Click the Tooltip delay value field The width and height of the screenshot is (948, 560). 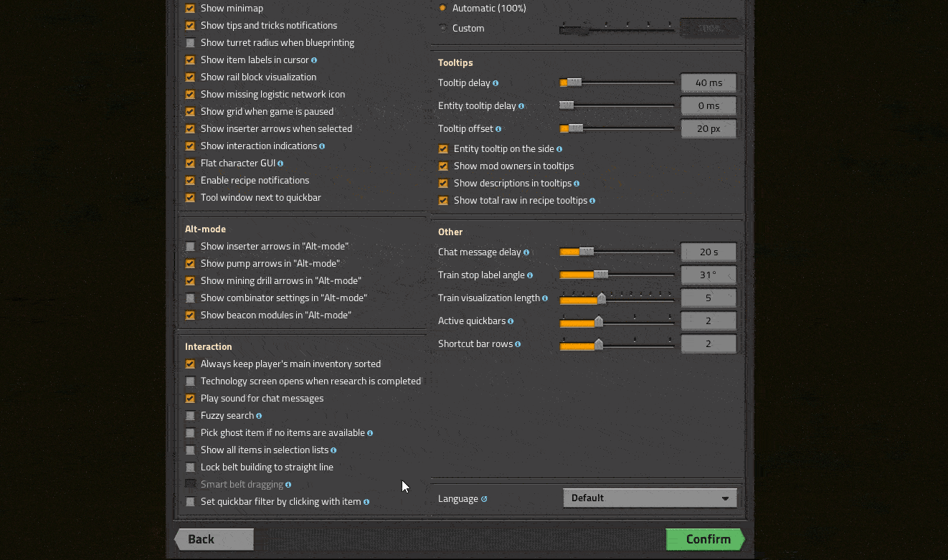pyautogui.click(x=708, y=83)
